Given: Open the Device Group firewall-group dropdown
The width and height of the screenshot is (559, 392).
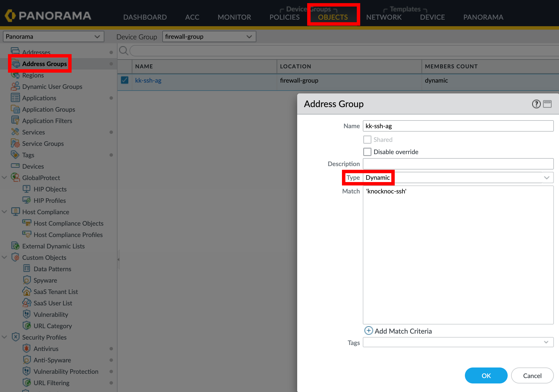Looking at the screenshot, I should 209,36.
